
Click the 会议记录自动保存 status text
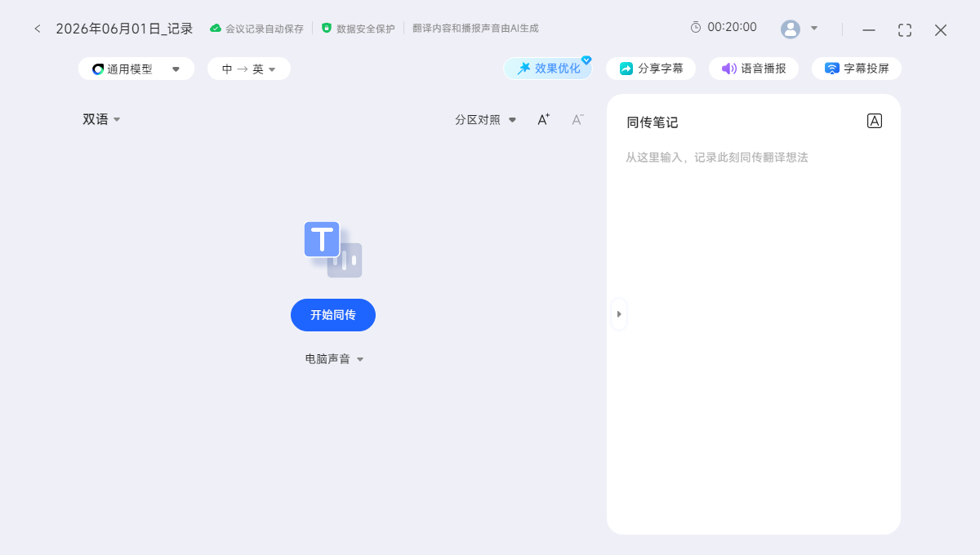265,29
